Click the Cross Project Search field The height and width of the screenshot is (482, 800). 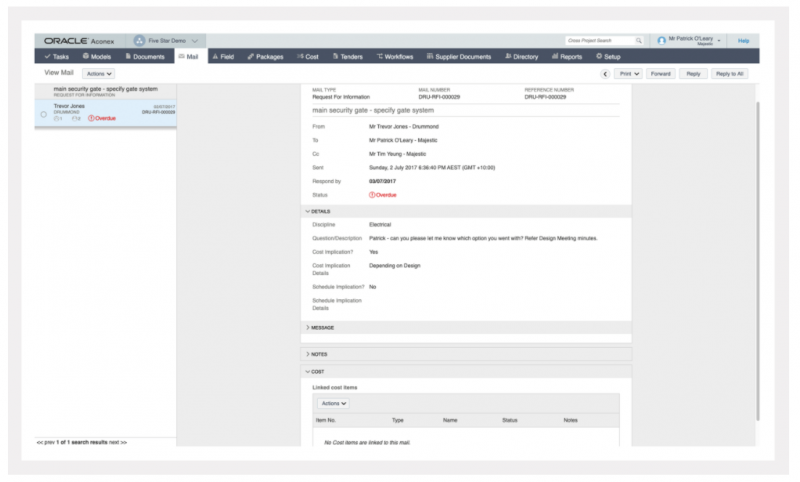(599, 40)
